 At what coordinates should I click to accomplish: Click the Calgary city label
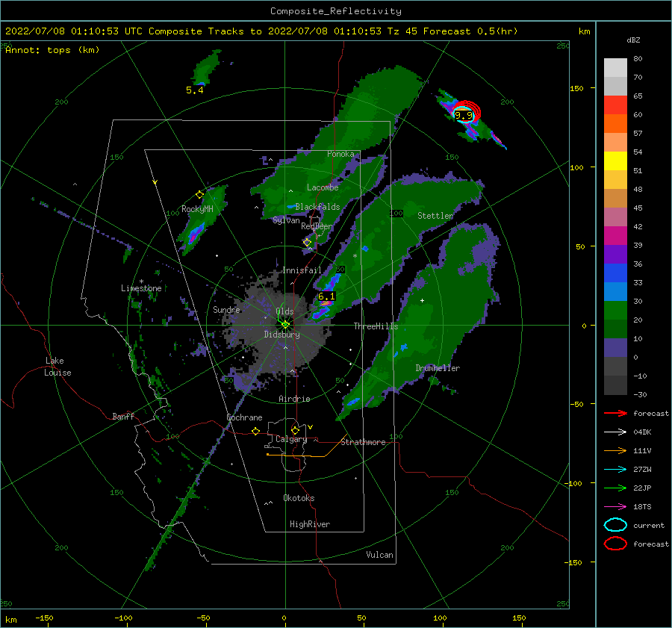[291, 439]
